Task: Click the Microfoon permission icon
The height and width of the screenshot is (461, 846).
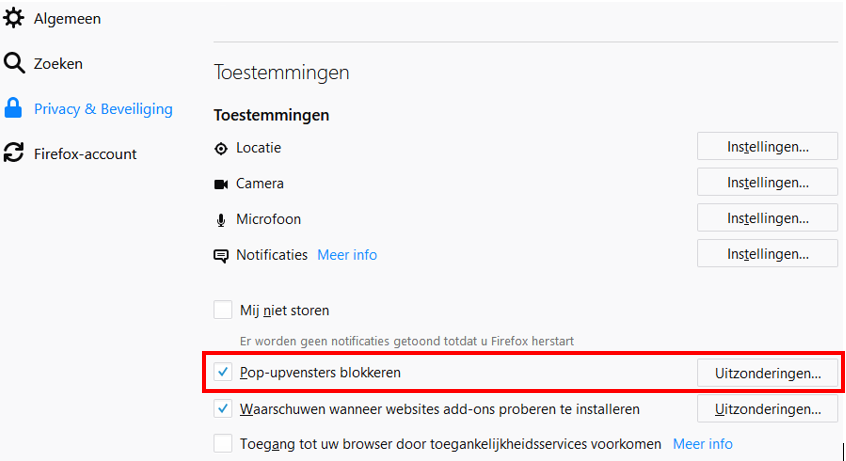Action: pyautogui.click(x=221, y=220)
